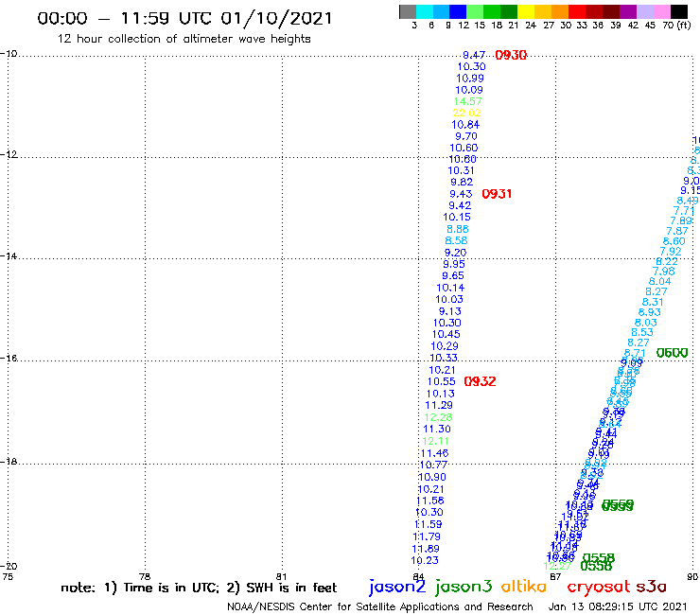The height and width of the screenshot is (615, 700).
Task: Click the 11.58 wave height value
Action: click(x=430, y=501)
